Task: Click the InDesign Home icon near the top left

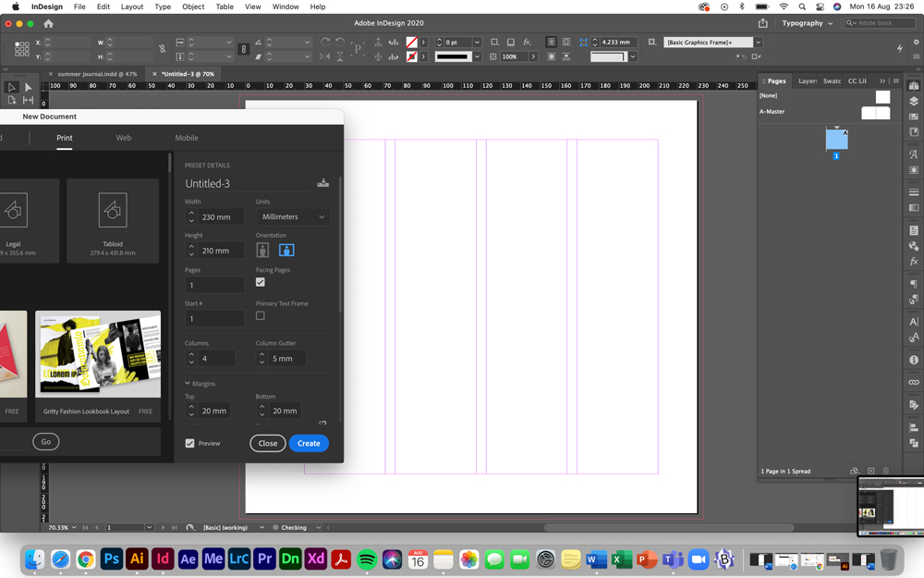Action: tap(48, 24)
